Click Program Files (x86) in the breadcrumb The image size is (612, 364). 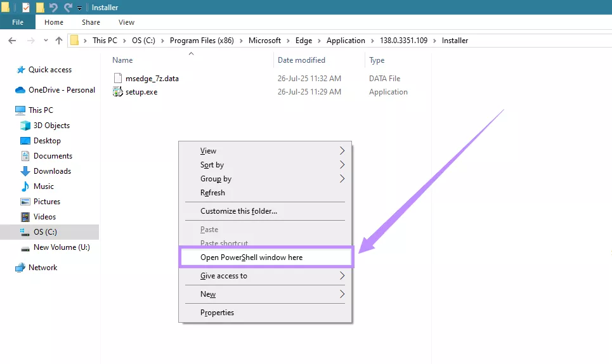pyautogui.click(x=202, y=41)
